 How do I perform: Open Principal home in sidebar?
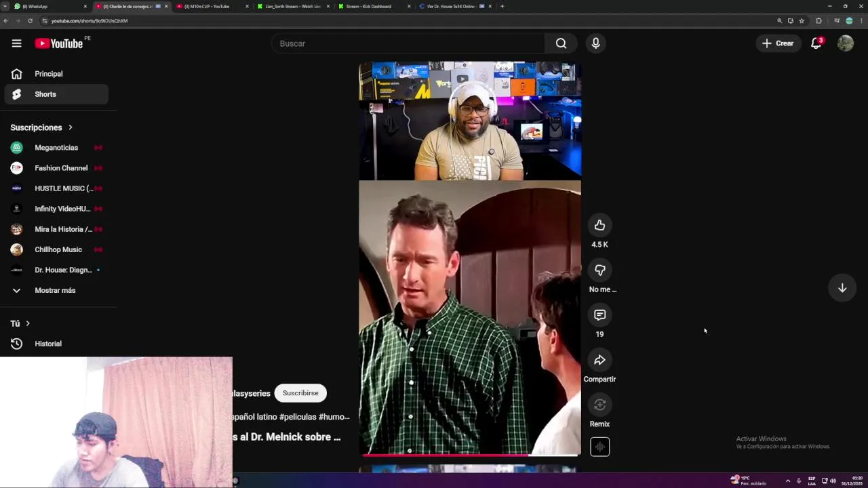click(56, 74)
